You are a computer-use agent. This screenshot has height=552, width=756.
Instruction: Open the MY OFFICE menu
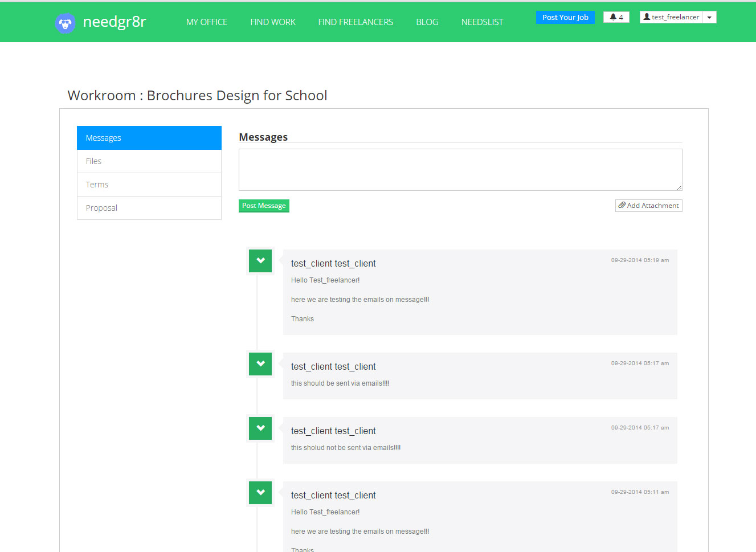click(206, 22)
